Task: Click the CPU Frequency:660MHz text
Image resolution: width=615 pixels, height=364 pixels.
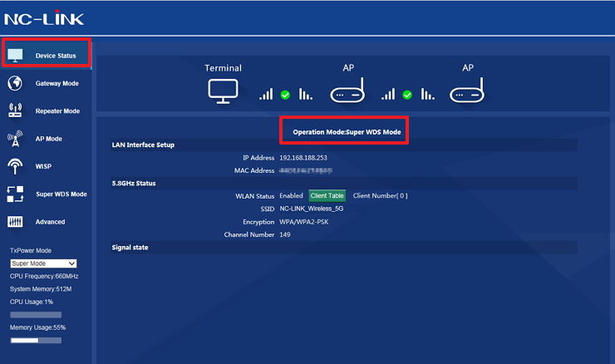Action: [44, 276]
